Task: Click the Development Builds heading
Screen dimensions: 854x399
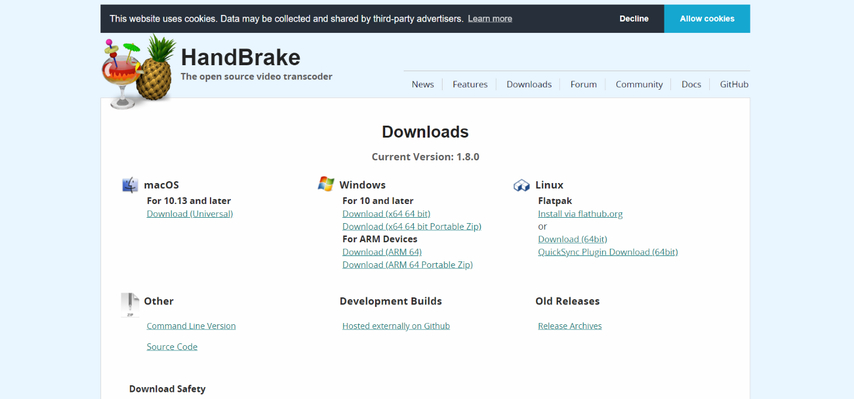Action: pos(391,301)
